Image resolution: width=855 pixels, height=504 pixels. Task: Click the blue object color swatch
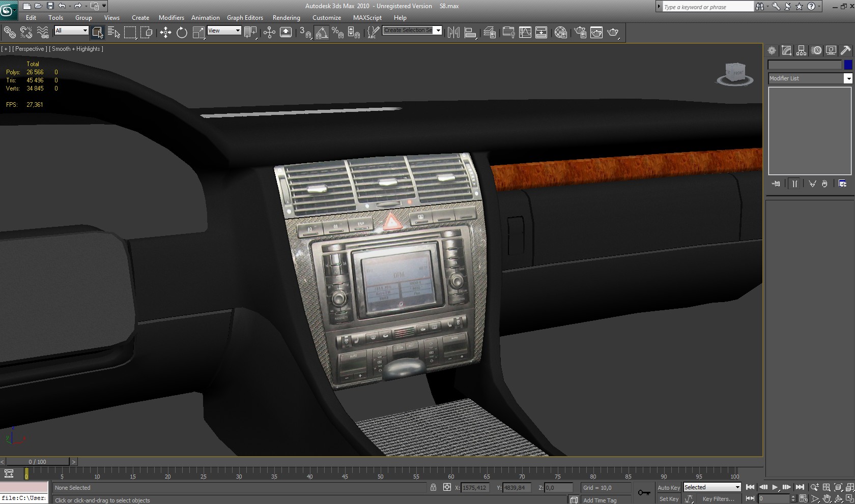[848, 65]
